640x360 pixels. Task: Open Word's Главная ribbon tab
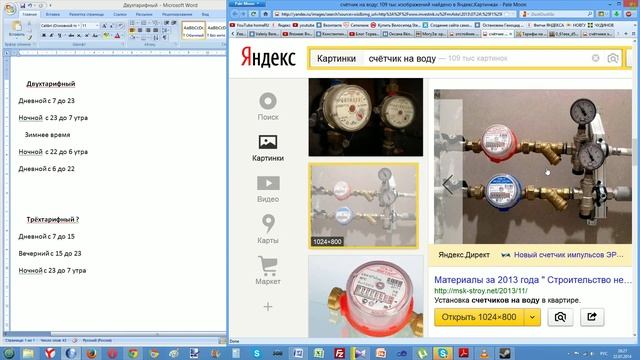(x=29, y=14)
